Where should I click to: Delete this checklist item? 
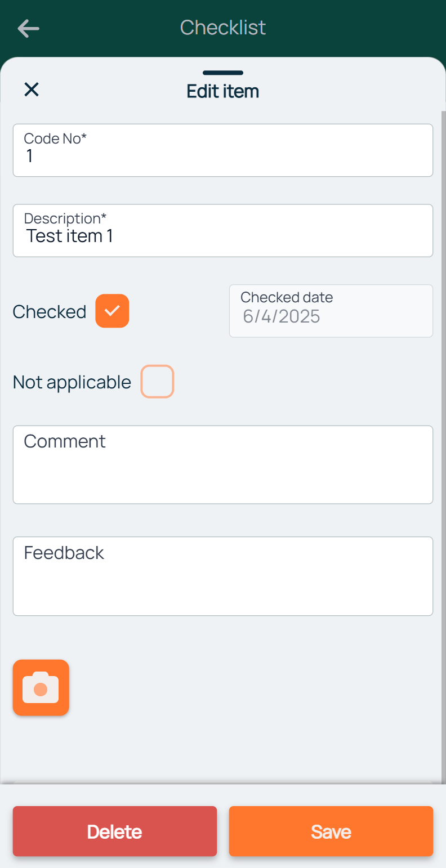click(x=115, y=831)
